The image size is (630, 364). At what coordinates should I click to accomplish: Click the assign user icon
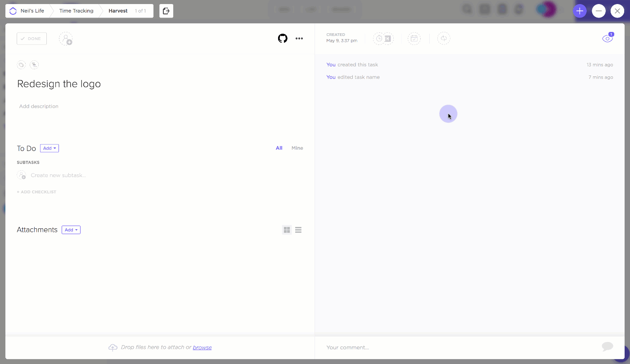click(x=66, y=39)
